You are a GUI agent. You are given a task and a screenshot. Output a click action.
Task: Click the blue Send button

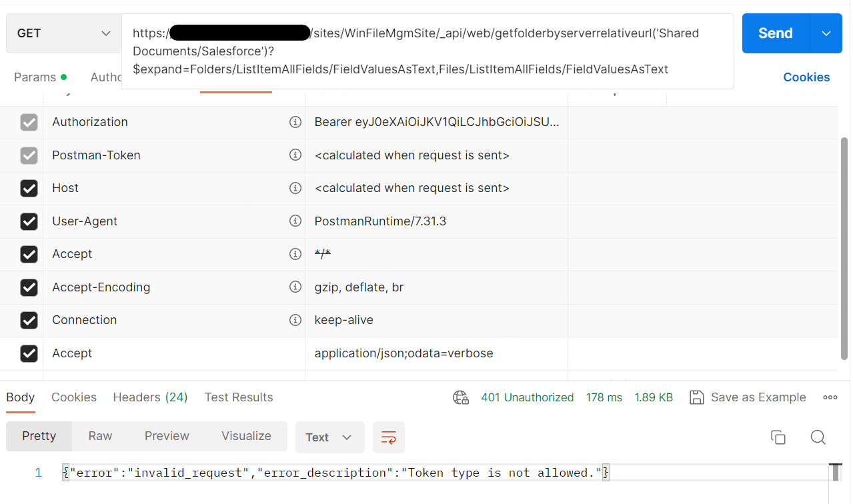tap(776, 33)
